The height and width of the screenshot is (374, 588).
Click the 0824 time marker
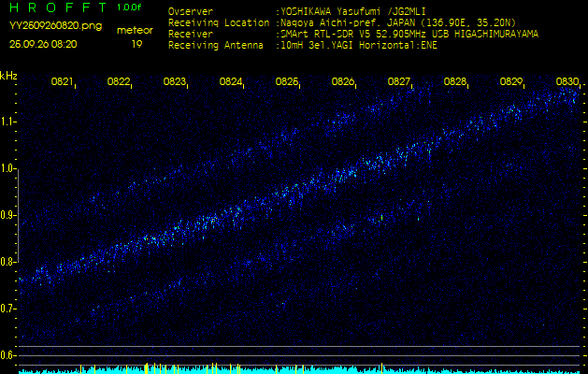(231, 82)
